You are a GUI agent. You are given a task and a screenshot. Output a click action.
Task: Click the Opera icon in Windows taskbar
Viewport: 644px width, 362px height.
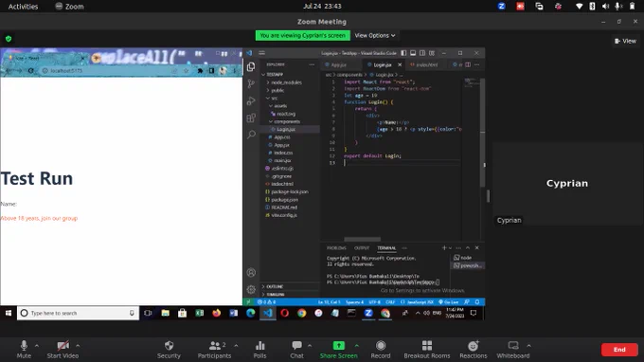(285, 313)
